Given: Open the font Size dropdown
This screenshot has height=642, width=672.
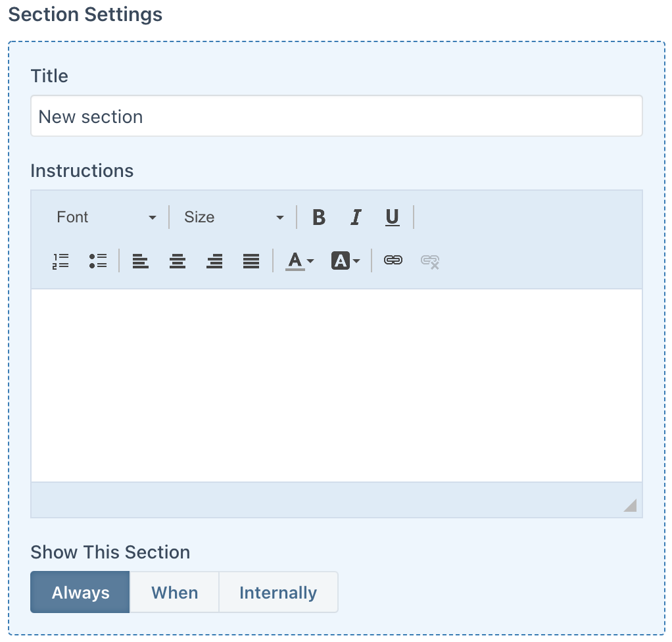Looking at the screenshot, I should coord(233,217).
